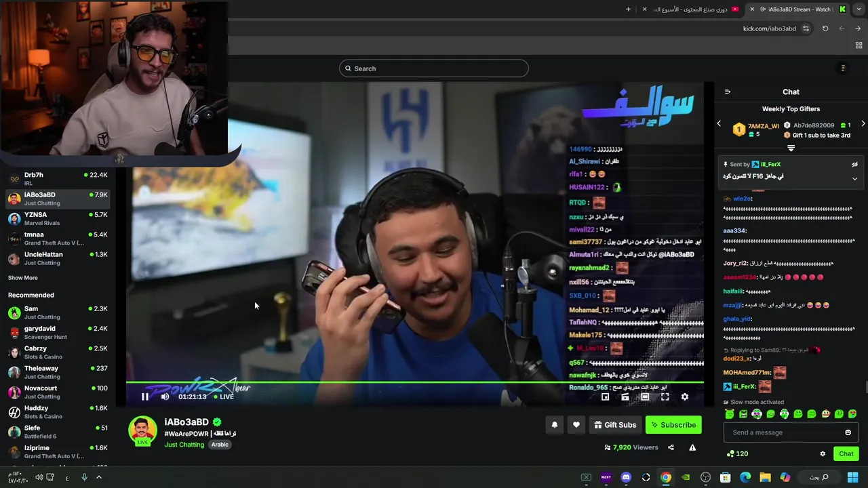The image size is (868, 488).
Task: Open chat settings gear icon
Action: pyautogui.click(x=823, y=453)
